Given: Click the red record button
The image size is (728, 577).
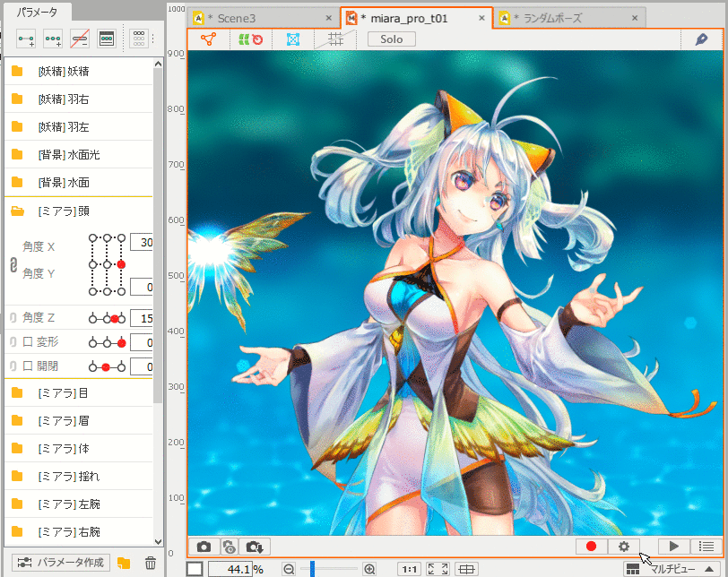Looking at the screenshot, I should [x=591, y=547].
